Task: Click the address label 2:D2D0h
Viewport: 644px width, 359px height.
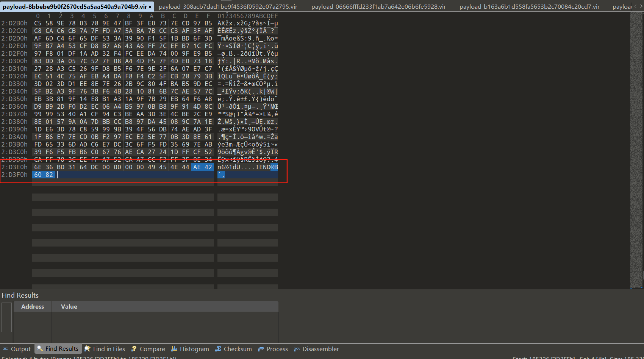Action: (14, 38)
